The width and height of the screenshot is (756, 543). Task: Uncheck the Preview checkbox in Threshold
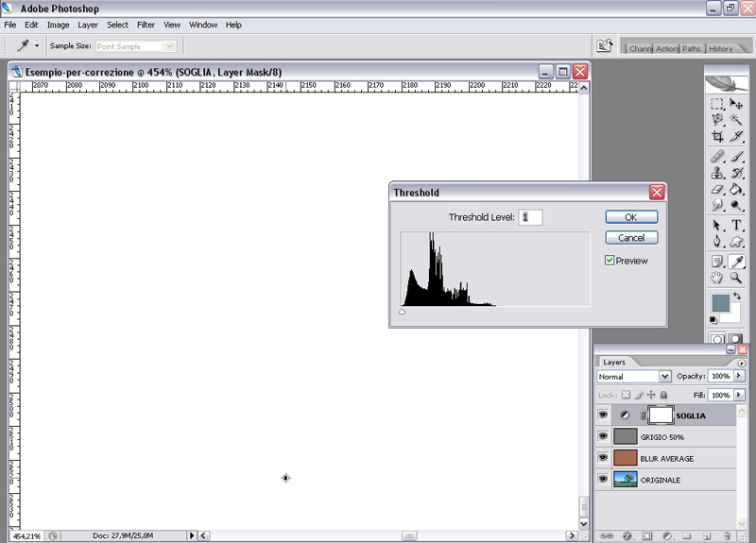pos(610,261)
